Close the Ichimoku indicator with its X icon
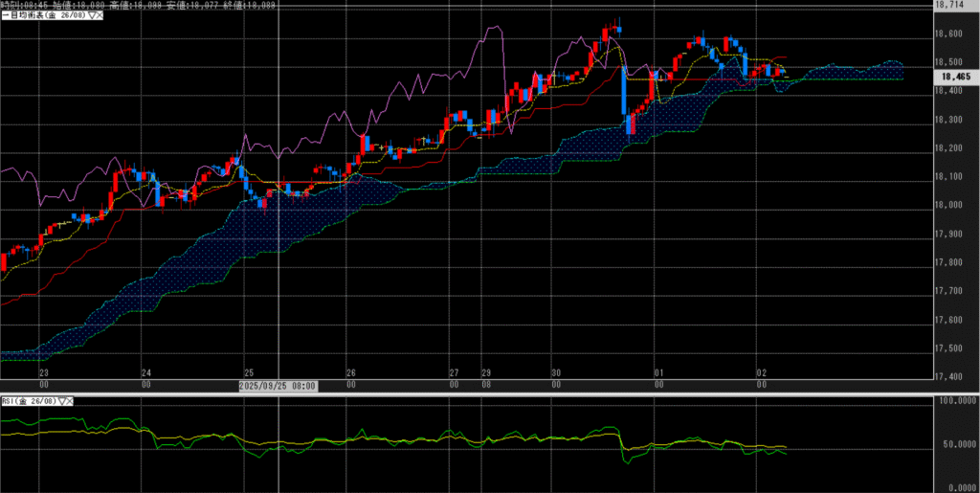 (98, 17)
